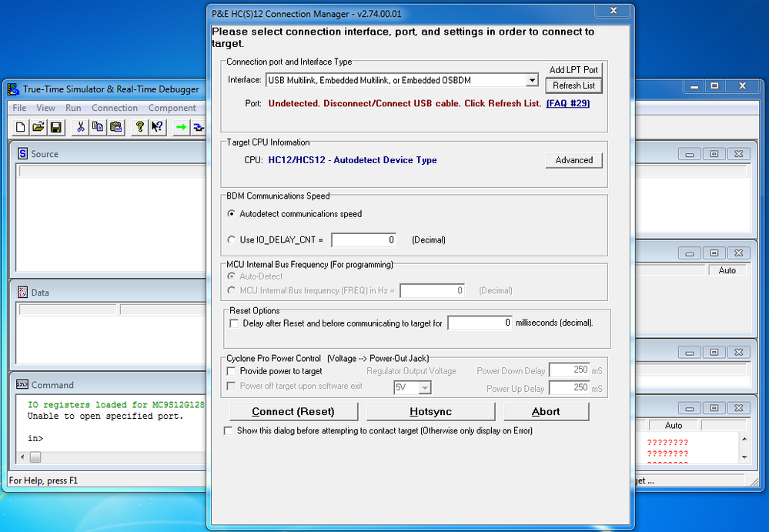Click the 'in>' command prompt
Viewport: 769px width, 532px height.
[35, 438]
